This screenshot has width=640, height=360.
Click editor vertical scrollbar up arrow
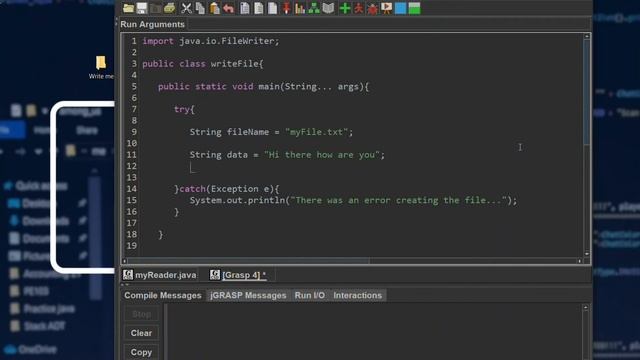point(587,37)
